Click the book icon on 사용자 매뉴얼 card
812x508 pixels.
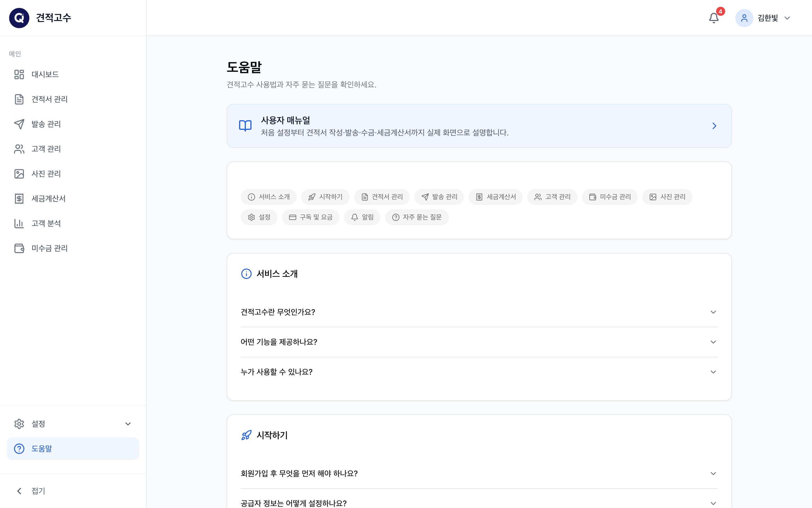click(x=245, y=126)
